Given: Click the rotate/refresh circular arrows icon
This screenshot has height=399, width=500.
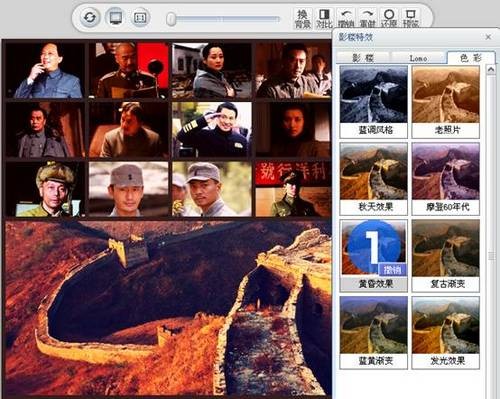Looking at the screenshot, I should [x=89, y=17].
